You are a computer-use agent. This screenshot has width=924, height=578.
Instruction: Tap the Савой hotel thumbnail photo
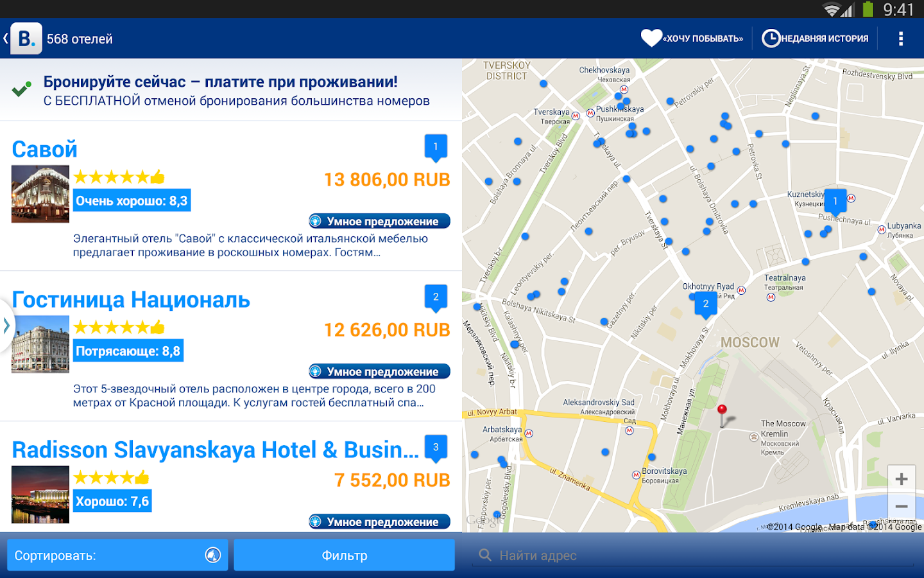coord(40,193)
